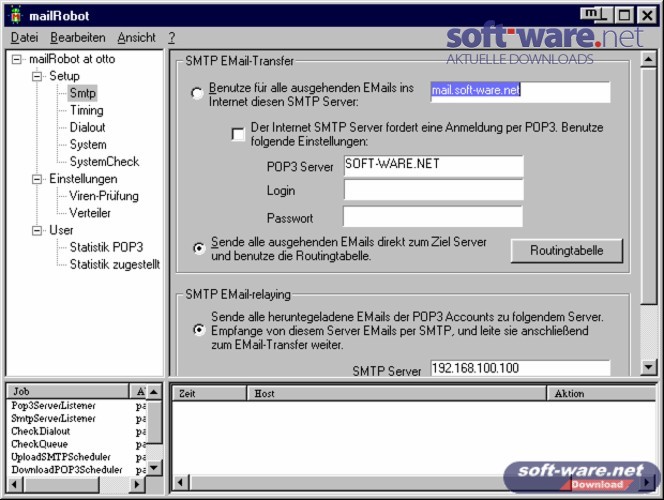Click the SMTP Server field 192.168.100.100
This screenshot has width=664, height=500.
[x=520, y=367]
